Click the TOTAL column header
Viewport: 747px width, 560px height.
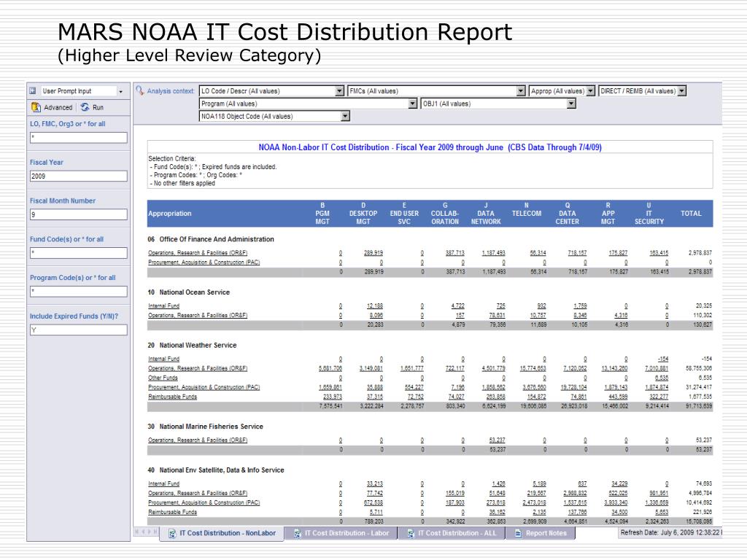pos(691,214)
